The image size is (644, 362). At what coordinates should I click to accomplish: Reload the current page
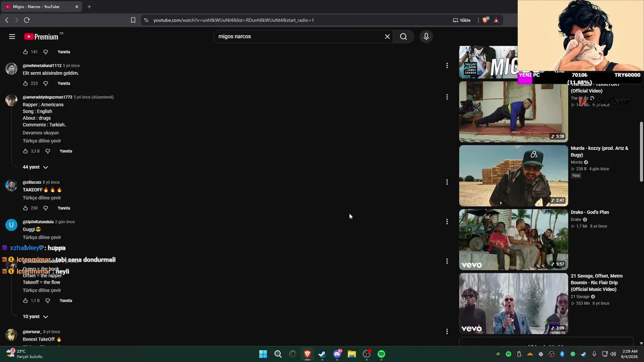tap(27, 20)
